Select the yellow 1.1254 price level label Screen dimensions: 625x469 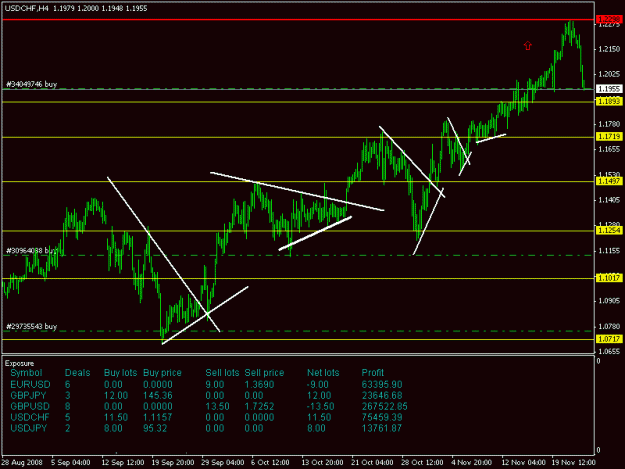[609, 230]
